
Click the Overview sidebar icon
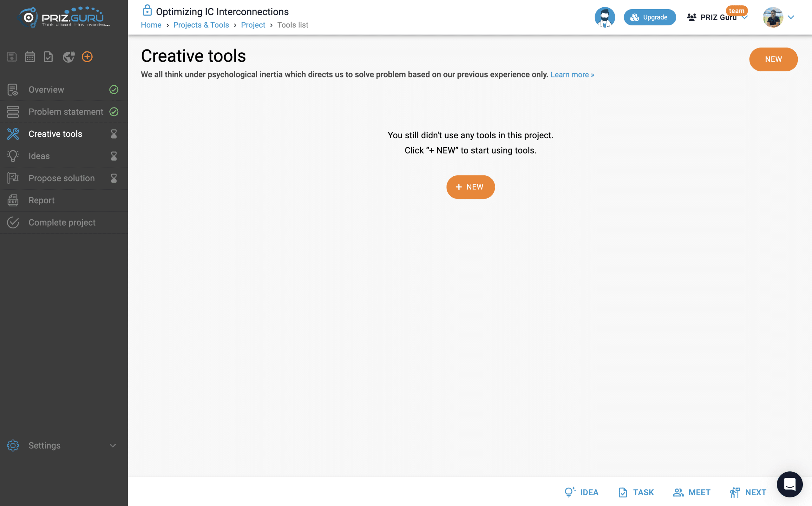point(12,89)
